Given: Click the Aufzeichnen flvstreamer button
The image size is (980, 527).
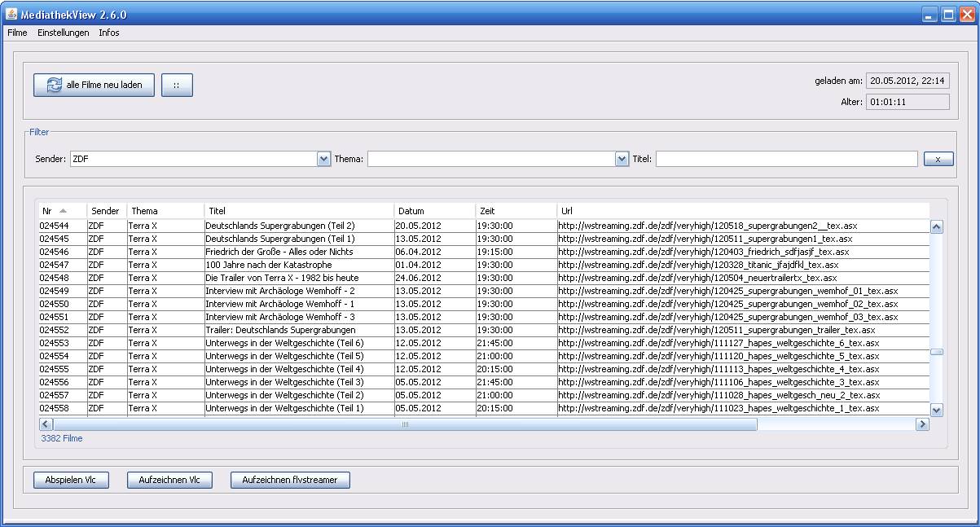Looking at the screenshot, I should [x=290, y=481].
